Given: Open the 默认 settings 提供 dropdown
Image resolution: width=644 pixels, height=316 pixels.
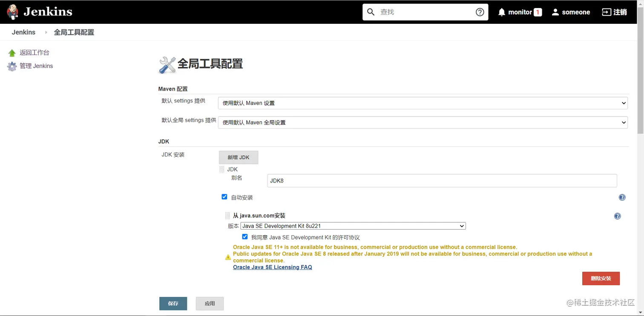Looking at the screenshot, I should pyautogui.click(x=423, y=103).
